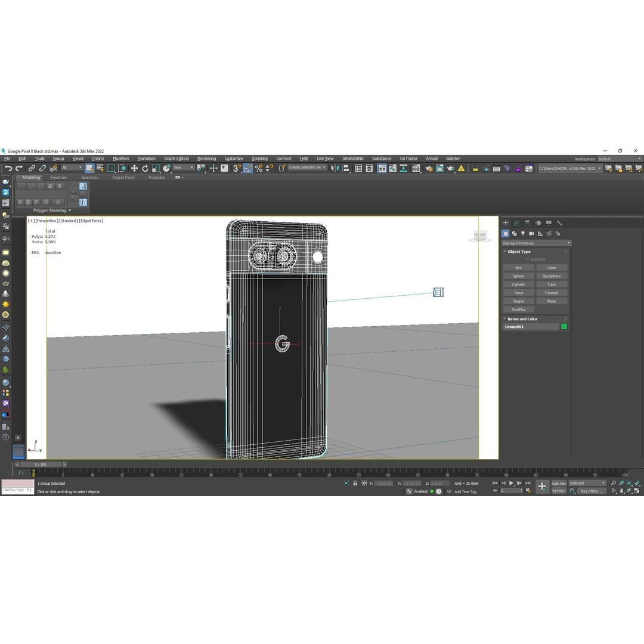
Task: Switch to the Object Paint ribbon tab
Action: [123, 178]
